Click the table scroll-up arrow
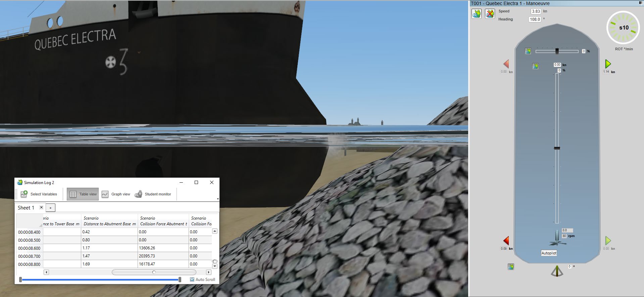 coord(215,231)
